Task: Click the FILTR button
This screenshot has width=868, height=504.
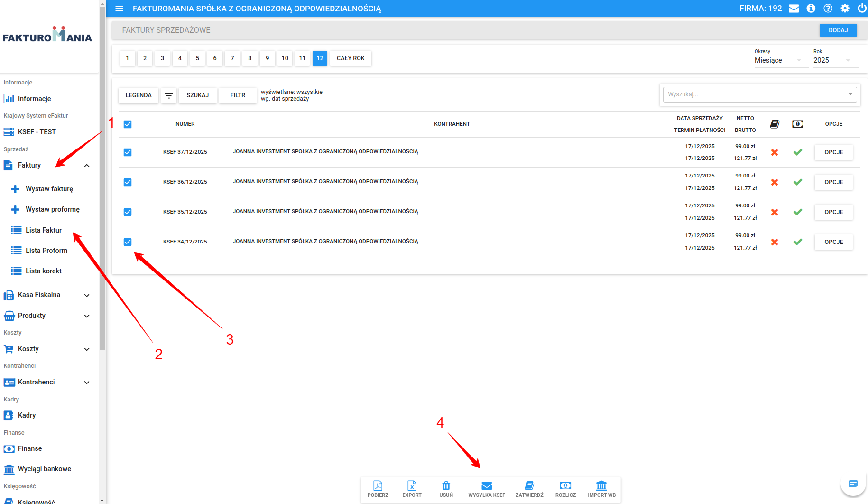Action: tap(238, 95)
